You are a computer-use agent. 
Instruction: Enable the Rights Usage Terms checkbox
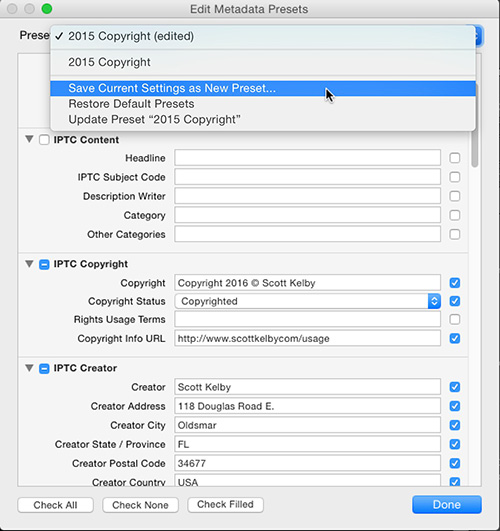point(455,319)
